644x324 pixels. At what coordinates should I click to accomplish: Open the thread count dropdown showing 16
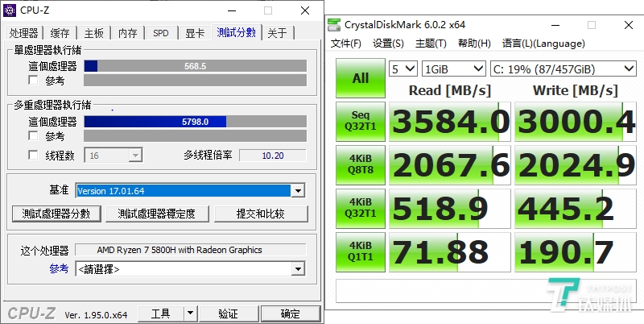[114, 156]
